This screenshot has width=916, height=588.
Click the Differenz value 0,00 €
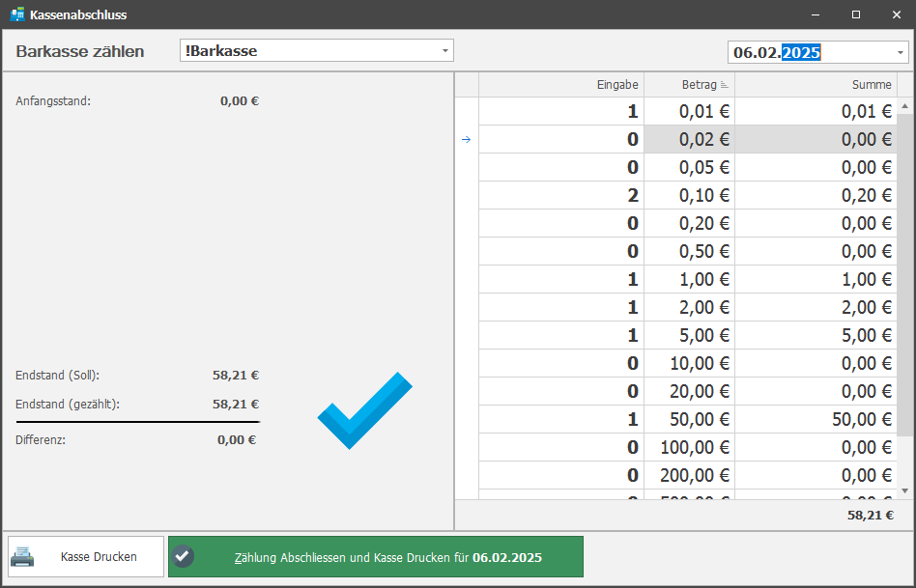(x=237, y=439)
